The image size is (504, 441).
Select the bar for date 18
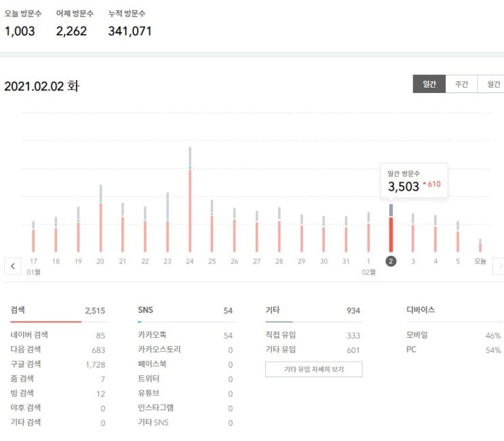(56, 234)
